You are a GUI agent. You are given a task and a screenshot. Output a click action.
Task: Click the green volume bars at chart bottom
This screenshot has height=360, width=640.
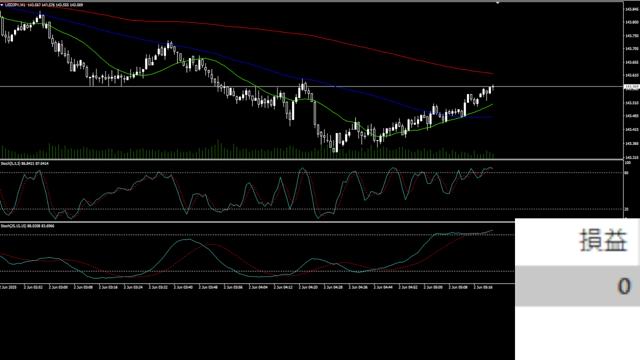coord(247,152)
